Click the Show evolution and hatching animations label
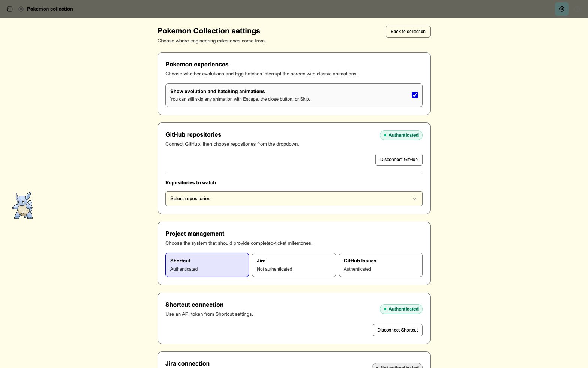This screenshot has height=368, width=588. (217, 91)
